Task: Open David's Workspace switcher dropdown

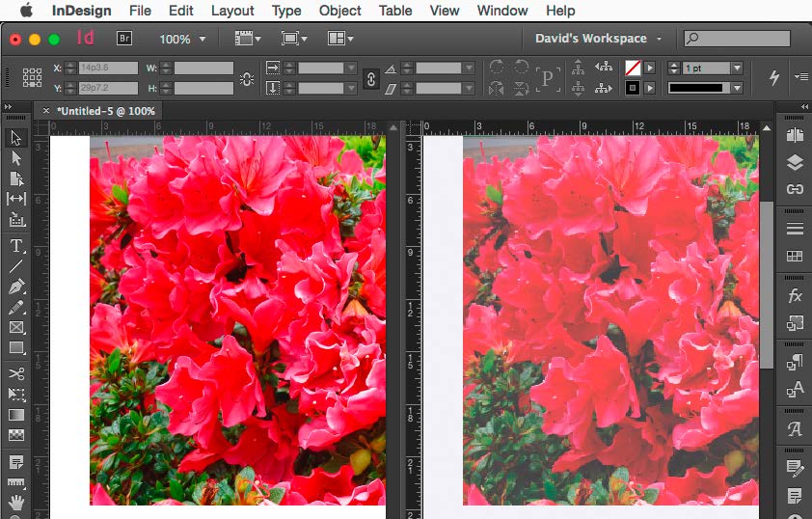Action: [x=598, y=39]
